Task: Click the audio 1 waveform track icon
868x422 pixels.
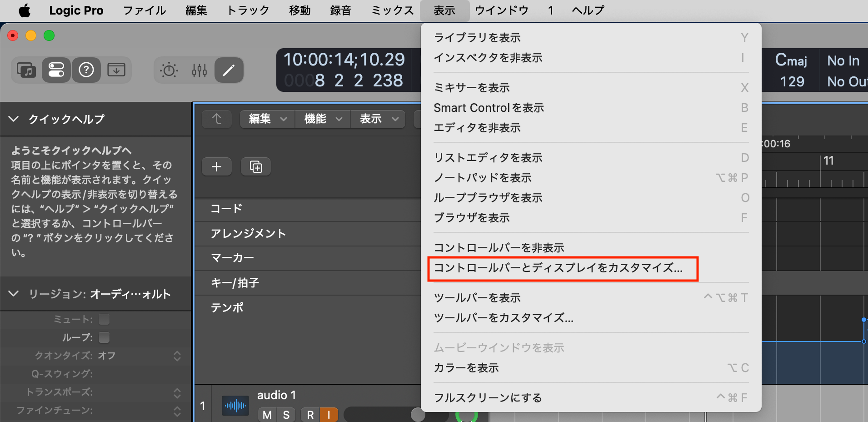Action: pyautogui.click(x=235, y=405)
